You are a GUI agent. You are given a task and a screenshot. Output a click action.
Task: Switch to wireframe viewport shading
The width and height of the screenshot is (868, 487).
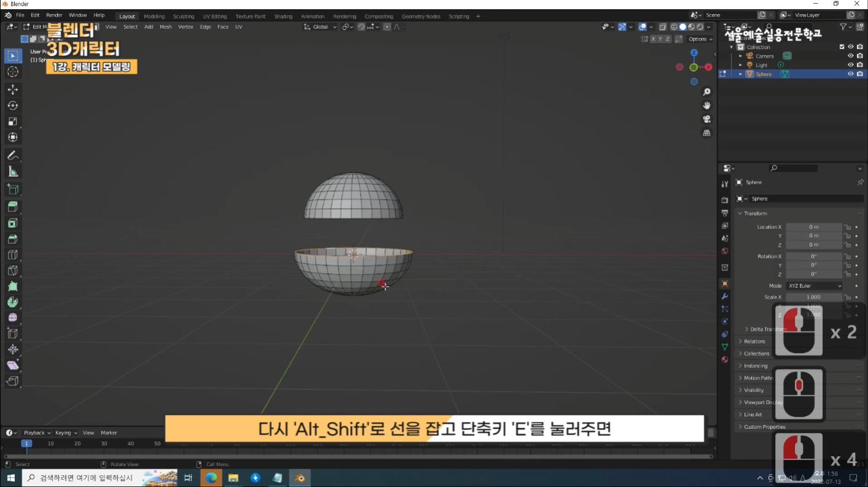coord(674,27)
